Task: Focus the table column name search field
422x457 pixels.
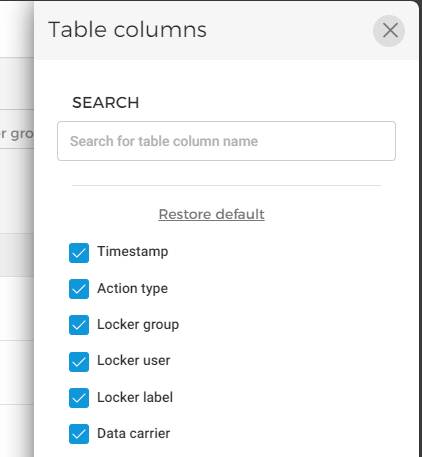Action: [226, 141]
